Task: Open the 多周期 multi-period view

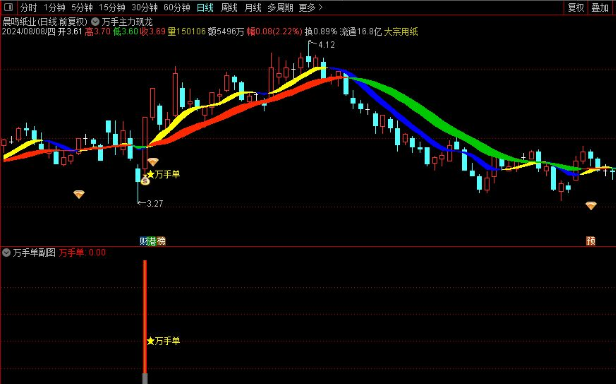Action: [280, 7]
